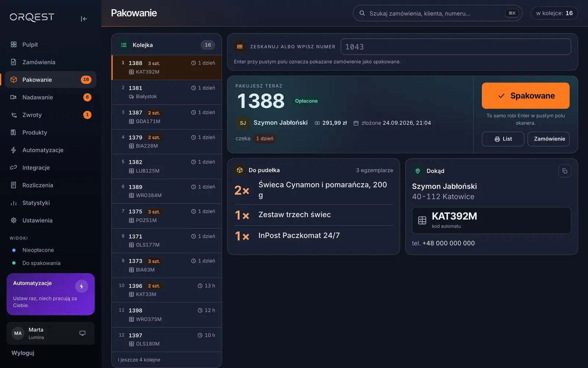Image resolution: width=588 pixels, height=368 pixels.
Task: Select order 1398 WRO375M in queue
Action: [x=166, y=315]
